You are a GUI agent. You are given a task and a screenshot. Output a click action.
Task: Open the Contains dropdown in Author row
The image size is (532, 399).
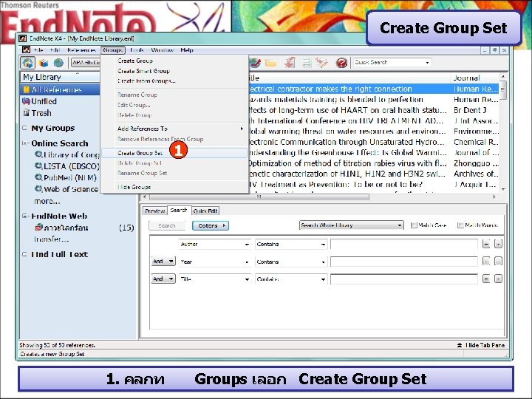[291, 245]
